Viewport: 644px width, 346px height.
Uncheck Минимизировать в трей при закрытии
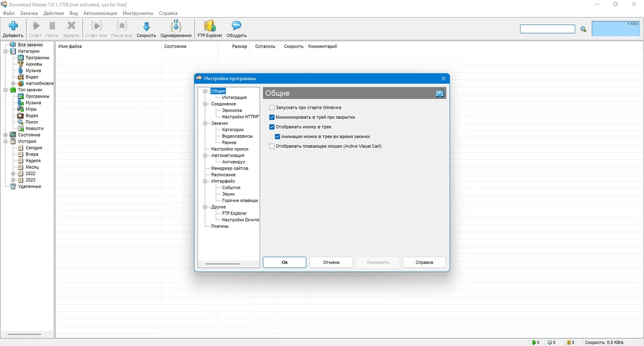tap(272, 117)
